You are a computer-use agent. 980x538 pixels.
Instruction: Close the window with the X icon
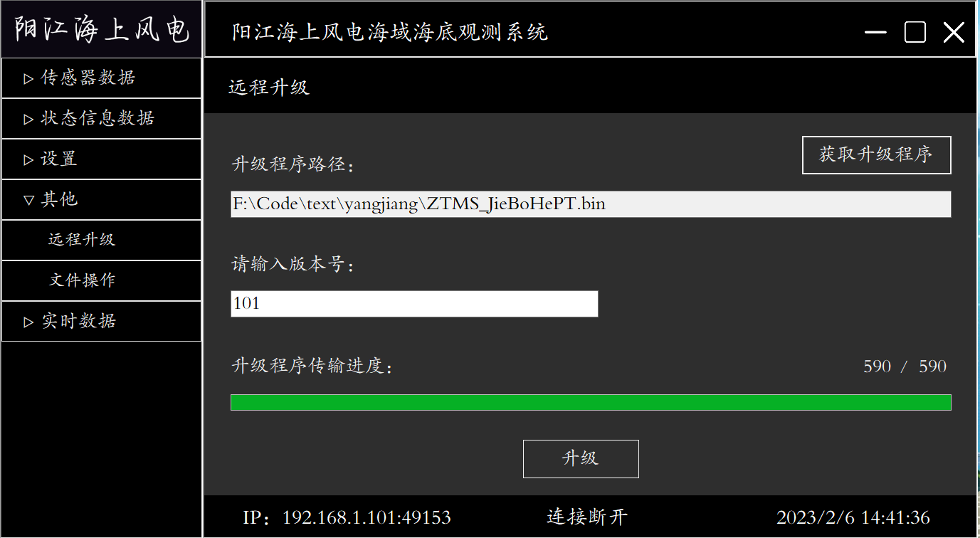tap(954, 32)
